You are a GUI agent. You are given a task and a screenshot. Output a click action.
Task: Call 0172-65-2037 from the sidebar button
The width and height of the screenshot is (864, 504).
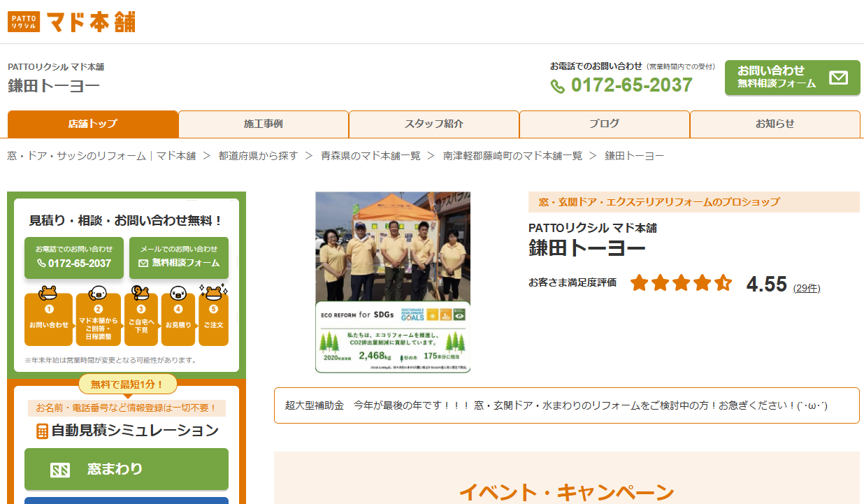coord(74,257)
